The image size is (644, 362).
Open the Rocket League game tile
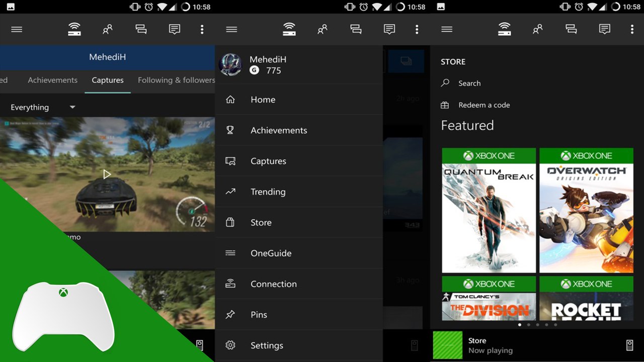tap(587, 298)
